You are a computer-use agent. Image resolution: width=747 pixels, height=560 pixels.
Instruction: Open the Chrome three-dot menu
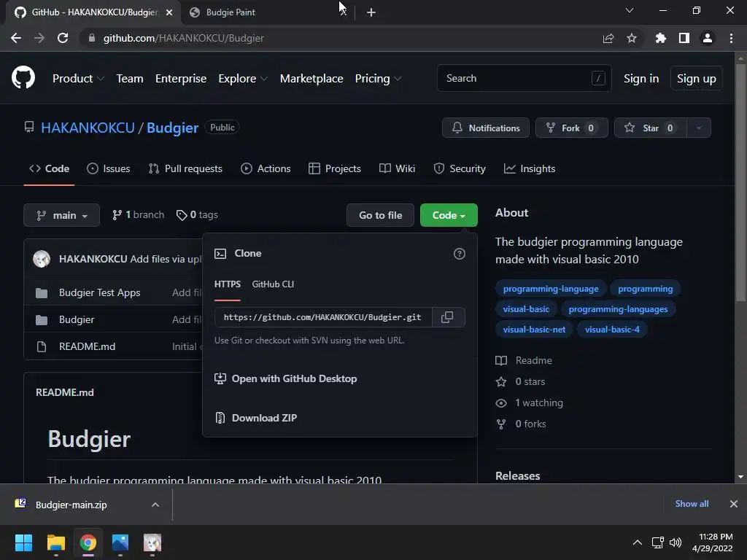[x=731, y=38]
